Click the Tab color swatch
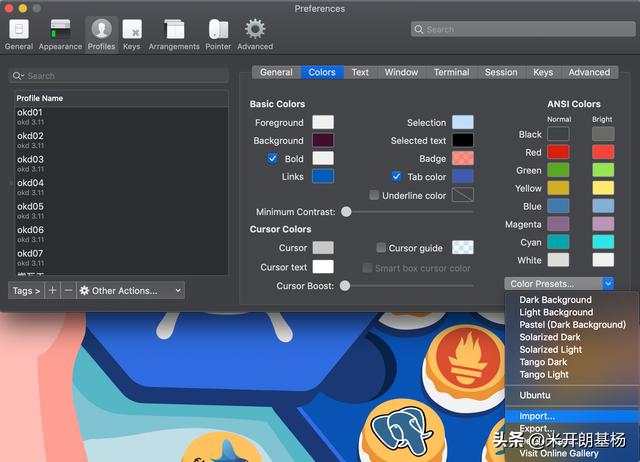Viewport: 640px width, 462px height. coord(463,176)
